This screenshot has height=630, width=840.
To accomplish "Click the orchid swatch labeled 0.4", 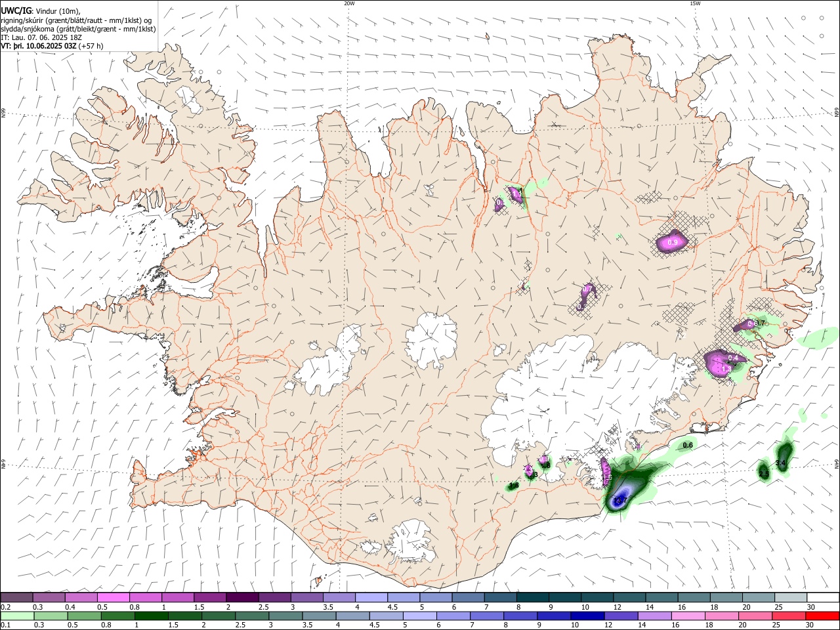I will tap(81, 598).
